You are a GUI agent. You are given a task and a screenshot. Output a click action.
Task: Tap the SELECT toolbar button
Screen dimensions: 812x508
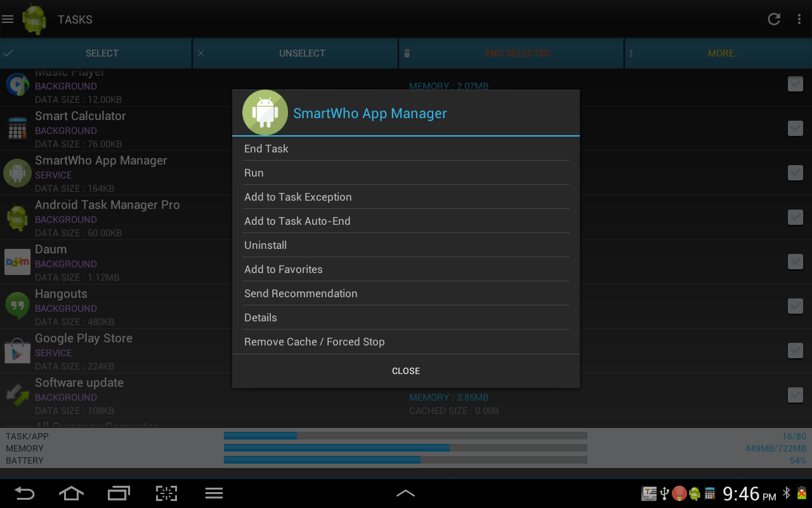pyautogui.click(x=96, y=53)
